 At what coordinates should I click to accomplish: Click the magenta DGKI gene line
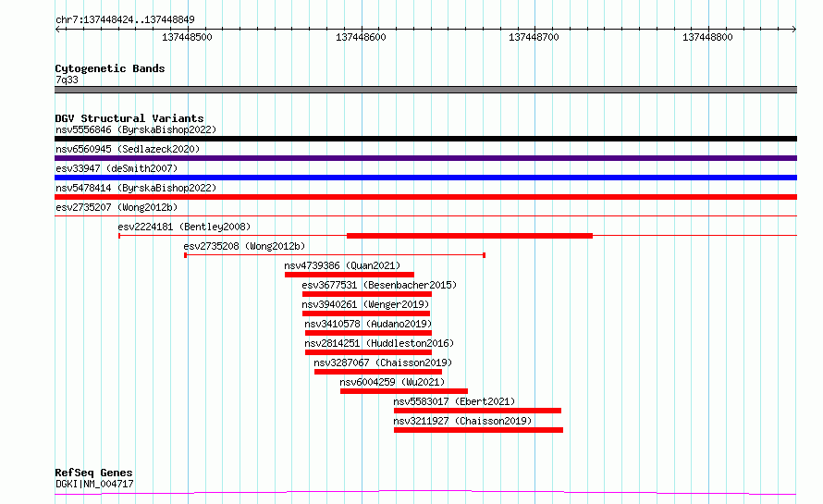point(425,493)
